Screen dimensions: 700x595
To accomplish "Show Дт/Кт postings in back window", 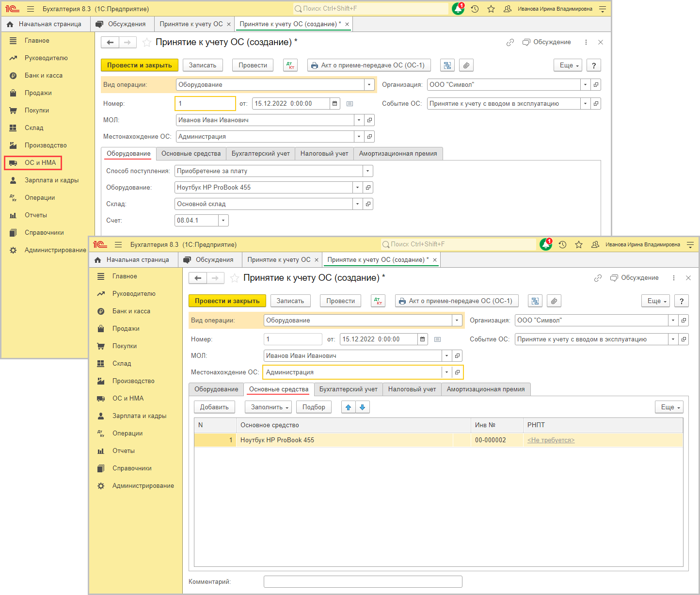I will [290, 65].
